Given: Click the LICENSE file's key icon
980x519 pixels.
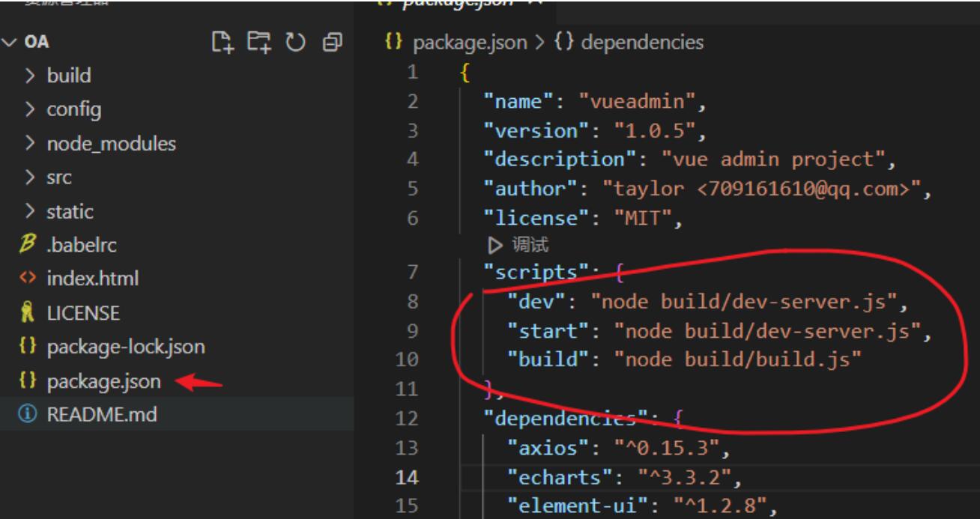Looking at the screenshot, I should pos(23,313).
